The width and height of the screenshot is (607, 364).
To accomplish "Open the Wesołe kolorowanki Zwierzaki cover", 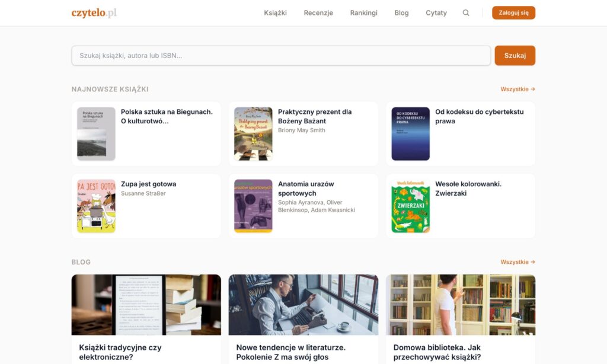I will point(410,206).
